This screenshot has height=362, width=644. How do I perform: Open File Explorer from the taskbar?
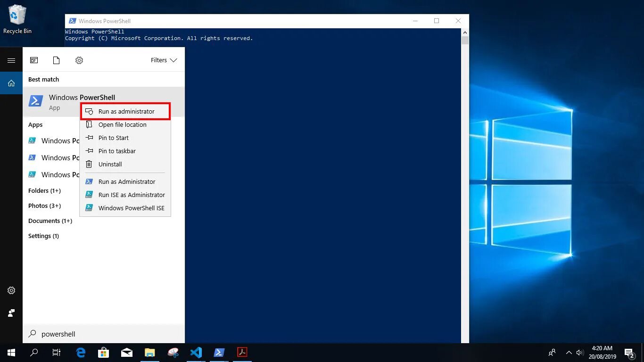(x=150, y=352)
